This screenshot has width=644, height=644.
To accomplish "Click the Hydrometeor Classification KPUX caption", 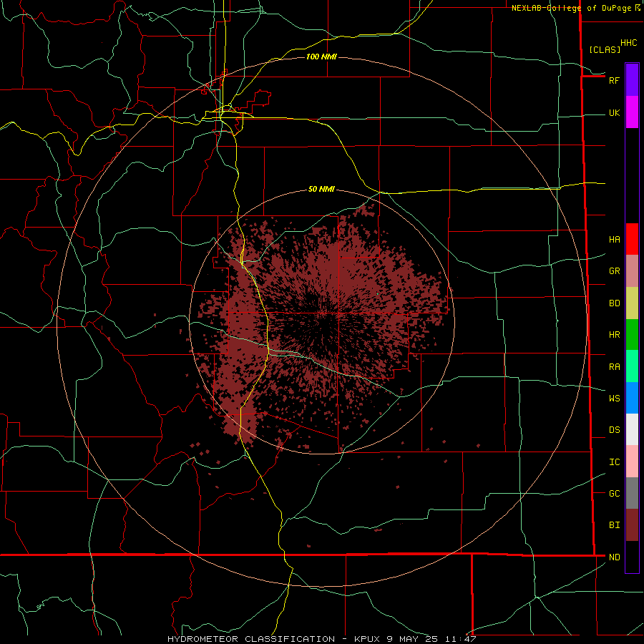I will point(321,639).
